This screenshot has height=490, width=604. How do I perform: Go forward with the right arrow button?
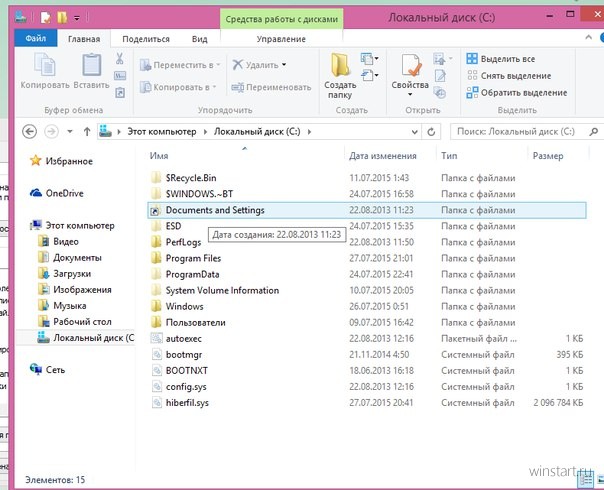pos(51,132)
